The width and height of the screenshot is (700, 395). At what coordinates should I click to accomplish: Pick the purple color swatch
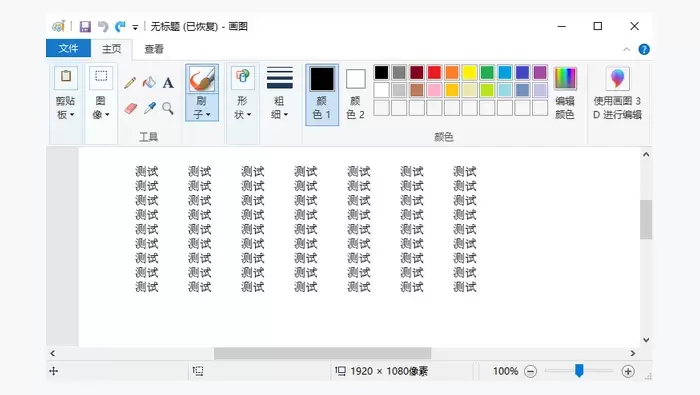tap(540, 72)
